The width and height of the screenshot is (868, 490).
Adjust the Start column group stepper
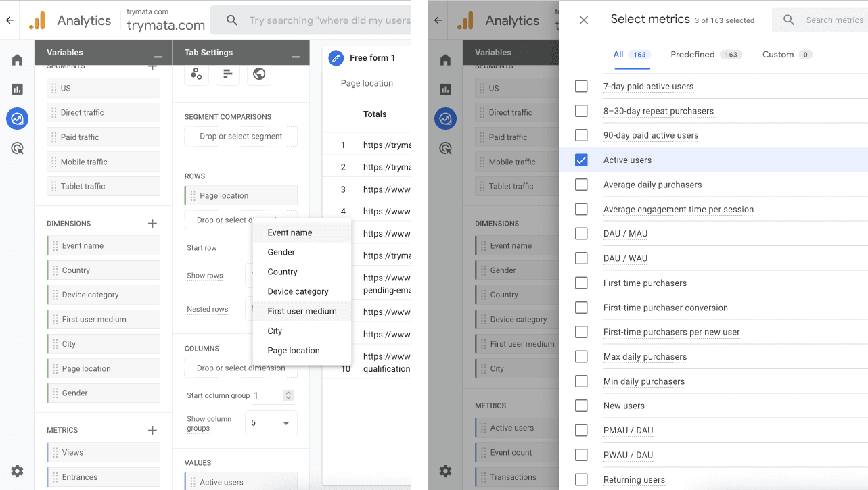(288, 395)
